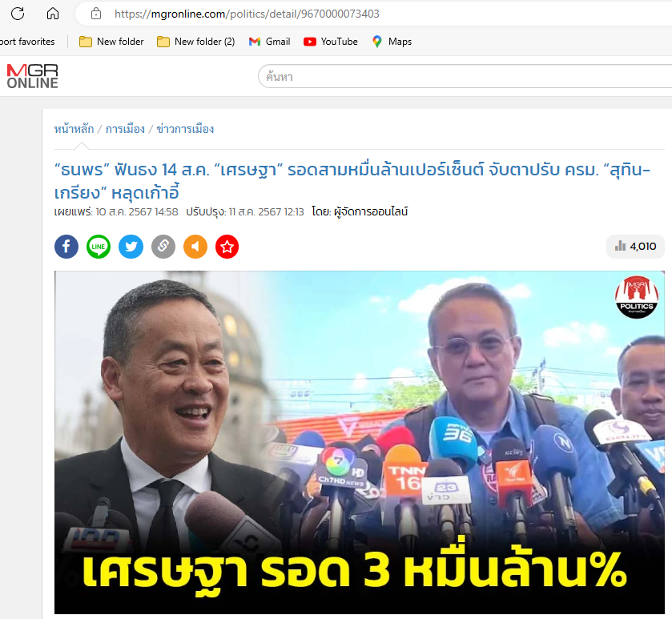
Task: Open the New folder bookmark folder
Action: [x=111, y=42]
